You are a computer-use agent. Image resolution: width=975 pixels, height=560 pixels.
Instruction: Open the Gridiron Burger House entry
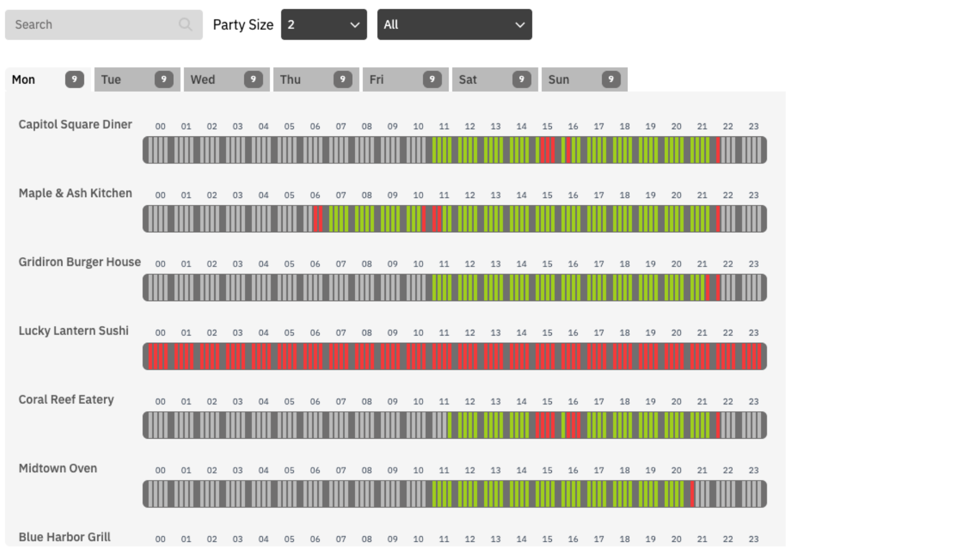click(x=79, y=262)
